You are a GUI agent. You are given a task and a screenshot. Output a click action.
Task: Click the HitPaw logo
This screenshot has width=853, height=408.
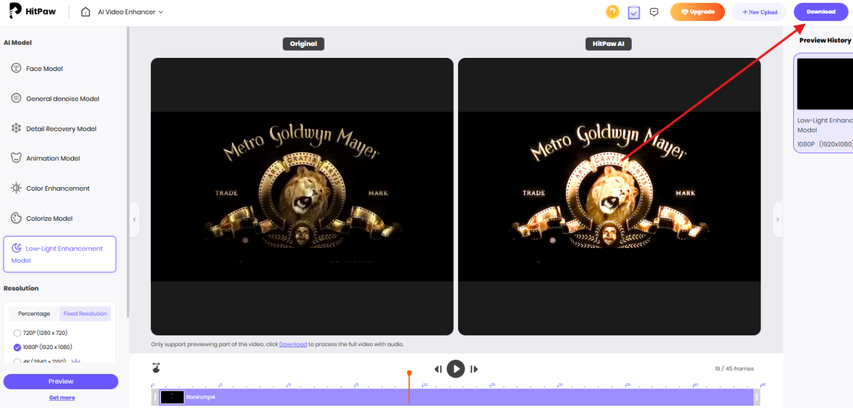click(x=33, y=11)
